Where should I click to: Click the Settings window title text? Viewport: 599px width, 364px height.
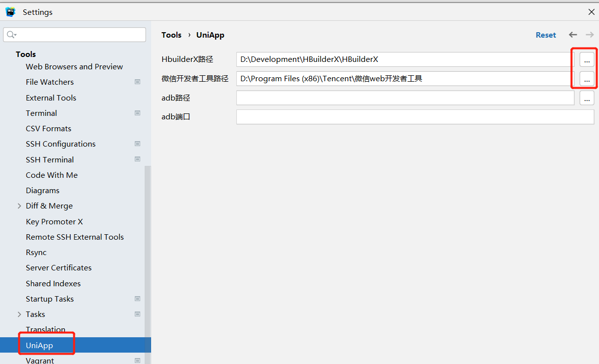coord(38,12)
